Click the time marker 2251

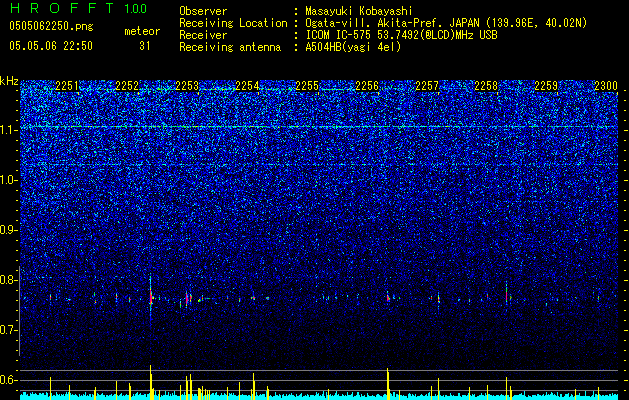tap(67, 86)
